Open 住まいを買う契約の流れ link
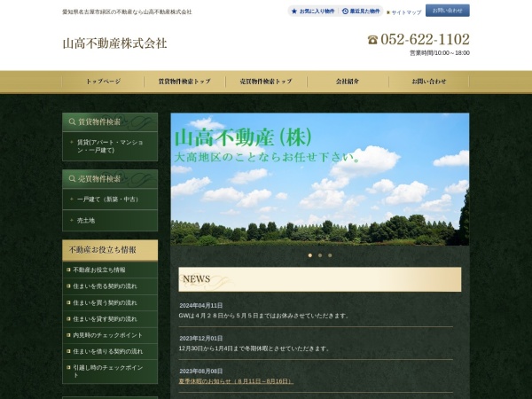This screenshot has height=399, width=532. tap(110, 302)
